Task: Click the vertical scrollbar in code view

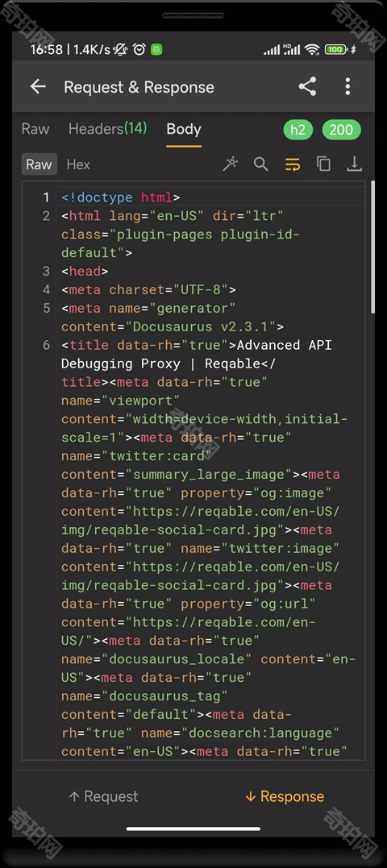Action: (x=372, y=248)
